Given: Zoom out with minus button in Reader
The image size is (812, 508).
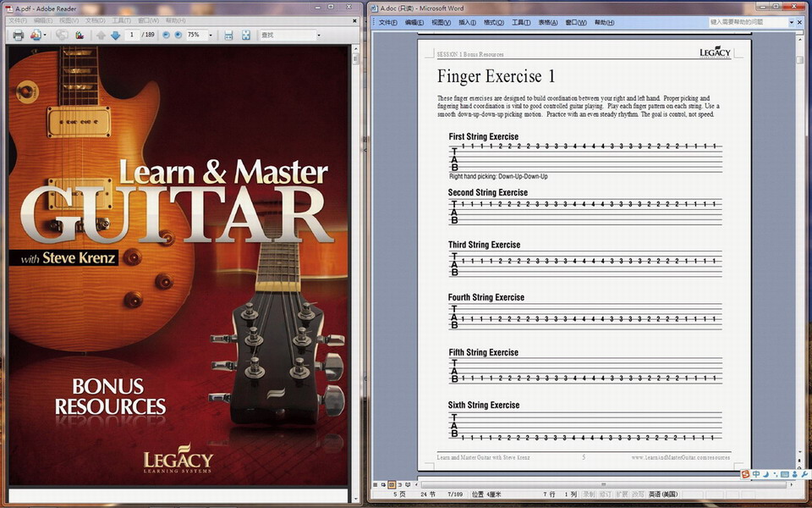Looking at the screenshot, I should (x=167, y=35).
